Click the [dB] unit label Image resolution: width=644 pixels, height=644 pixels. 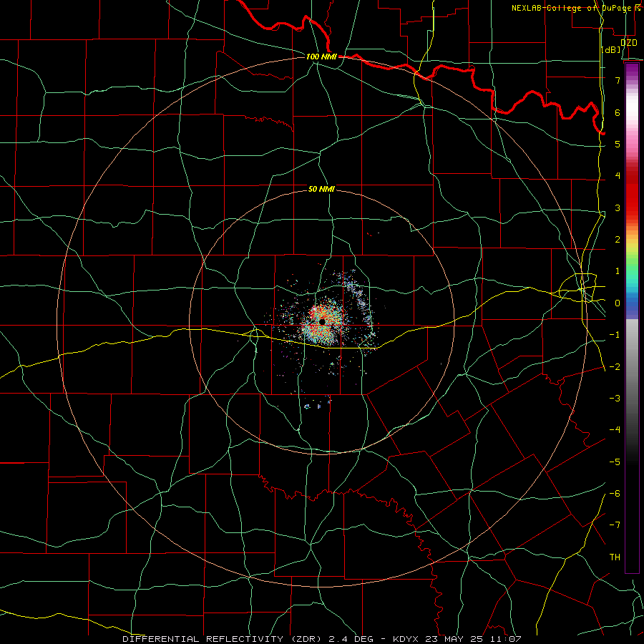[611, 50]
